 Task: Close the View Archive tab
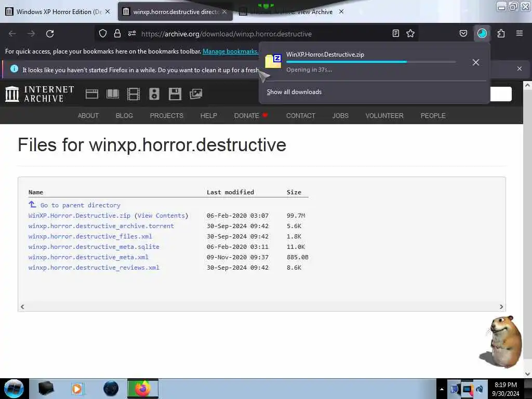pyautogui.click(x=341, y=11)
